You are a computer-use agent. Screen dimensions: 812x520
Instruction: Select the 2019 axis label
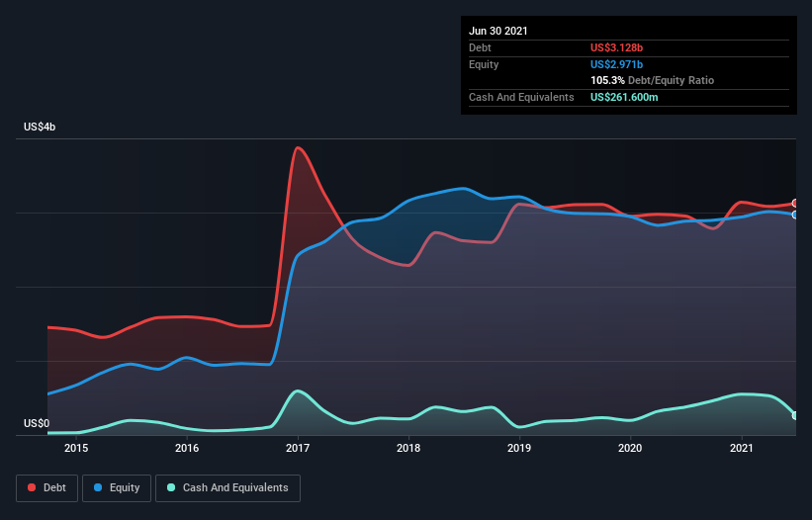pos(519,448)
